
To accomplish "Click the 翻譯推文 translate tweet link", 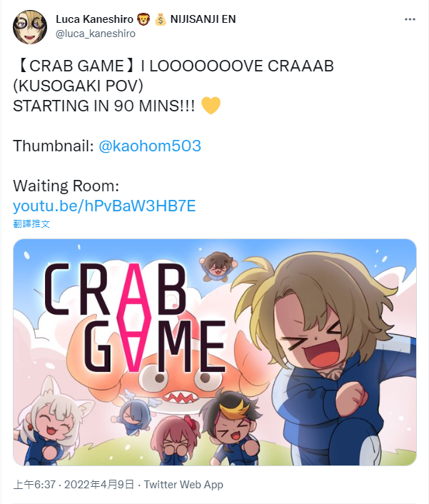I will (31, 223).
